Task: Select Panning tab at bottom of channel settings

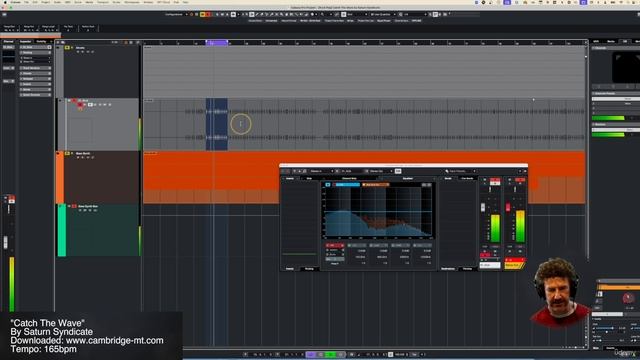Action: click(467, 269)
